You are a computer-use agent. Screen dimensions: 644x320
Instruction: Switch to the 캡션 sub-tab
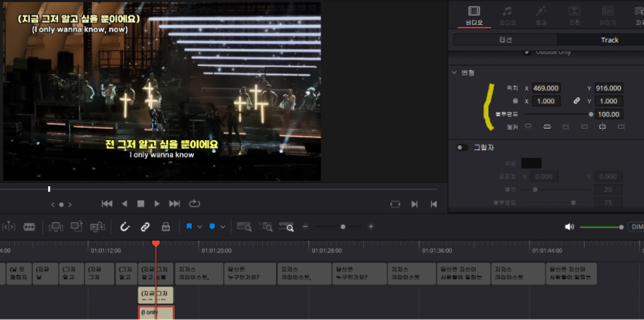[505, 40]
